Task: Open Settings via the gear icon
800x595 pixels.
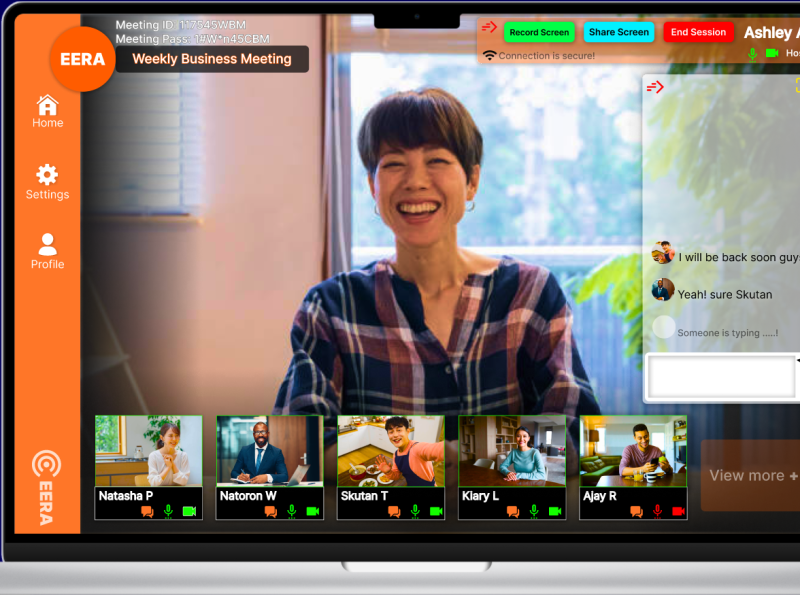Action: point(47,172)
